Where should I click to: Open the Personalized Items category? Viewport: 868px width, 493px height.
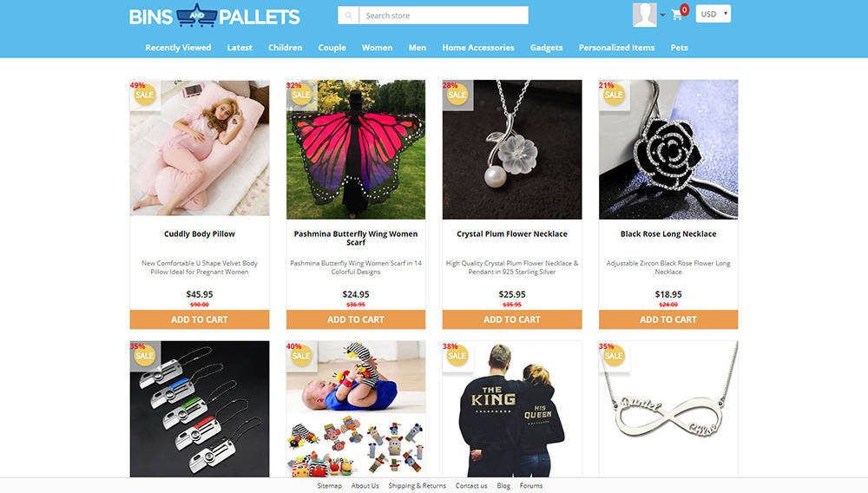[x=616, y=48]
